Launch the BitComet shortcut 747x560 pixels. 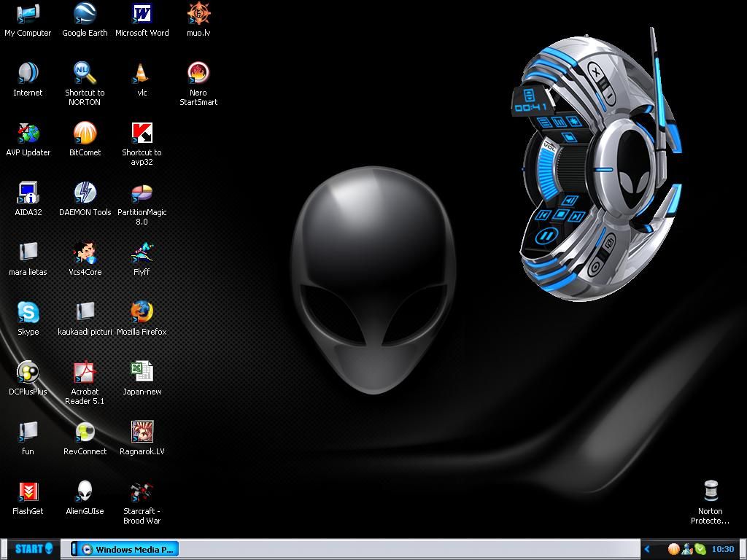click(85, 140)
